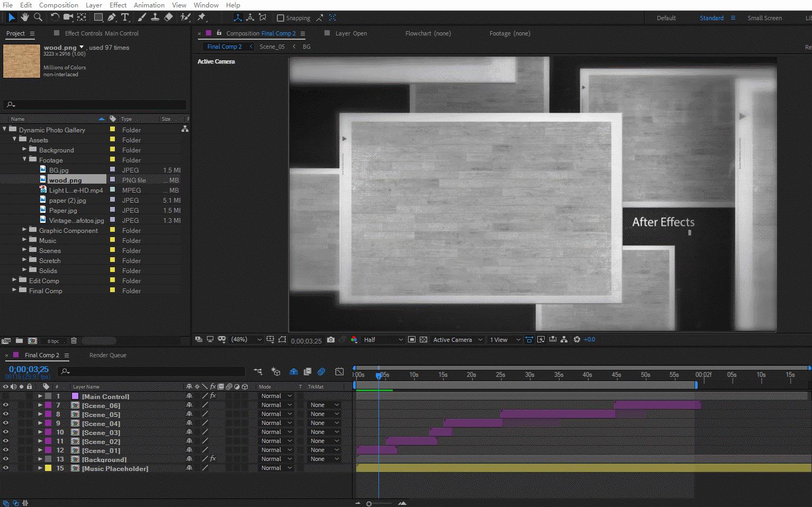Select the Hand tool

point(25,17)
